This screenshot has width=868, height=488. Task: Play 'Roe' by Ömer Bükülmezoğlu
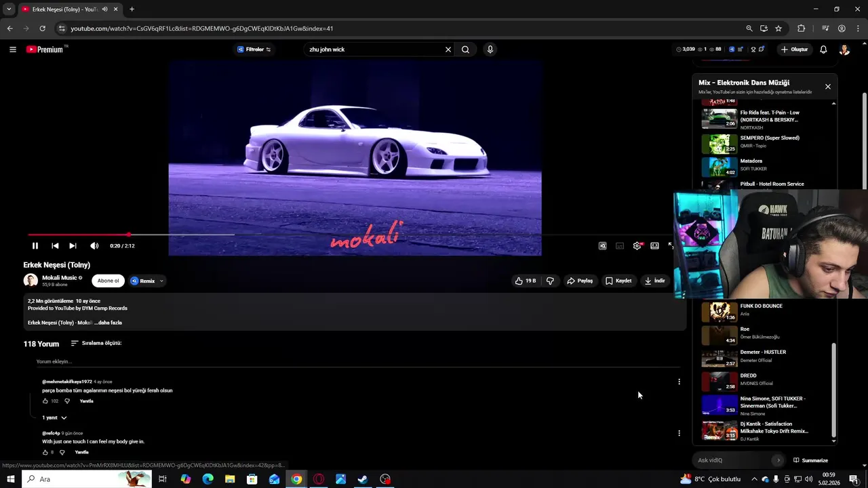click(x=766, y=334)
